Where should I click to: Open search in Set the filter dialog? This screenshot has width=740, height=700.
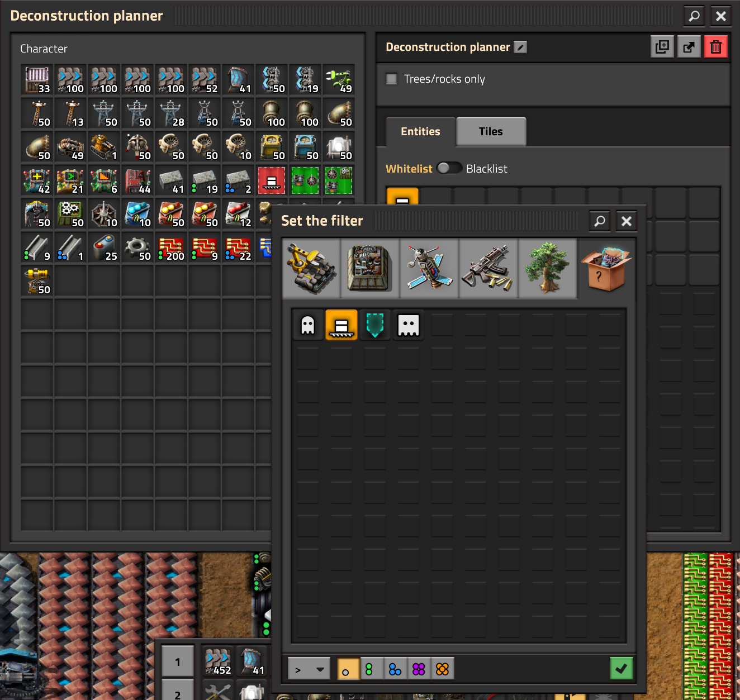[600, 221]
